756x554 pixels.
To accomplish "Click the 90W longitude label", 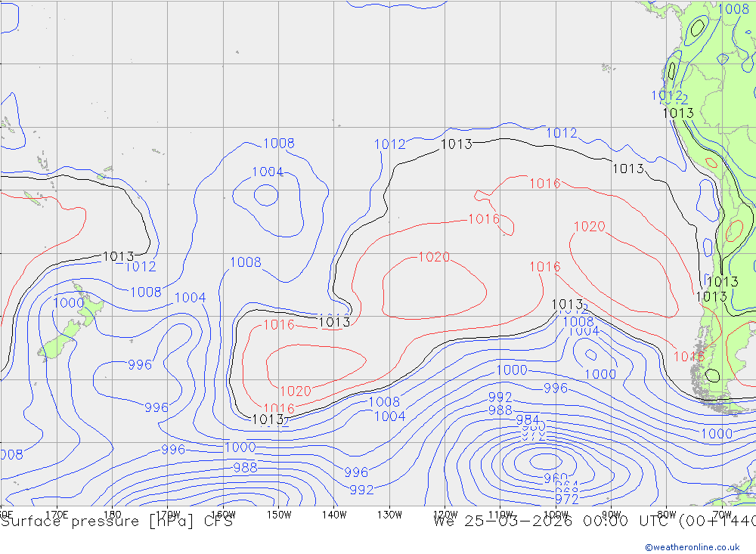I will click(x=612, y=515).
